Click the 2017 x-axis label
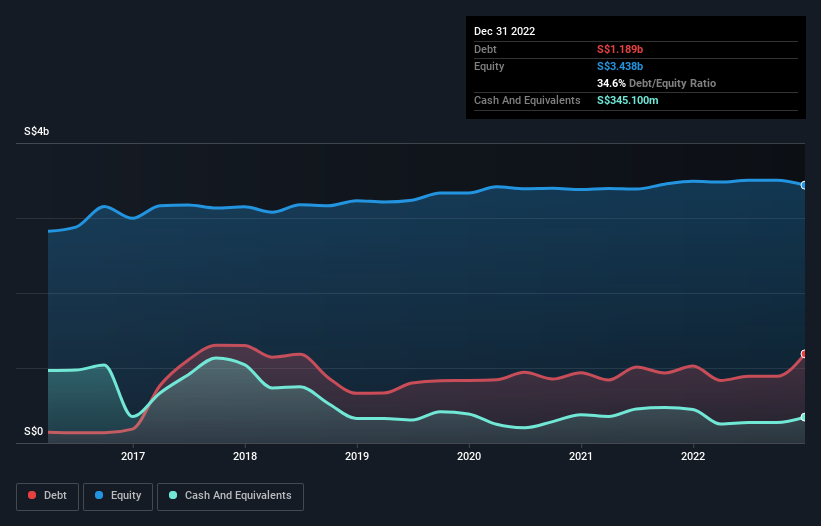 pos(133,456)
